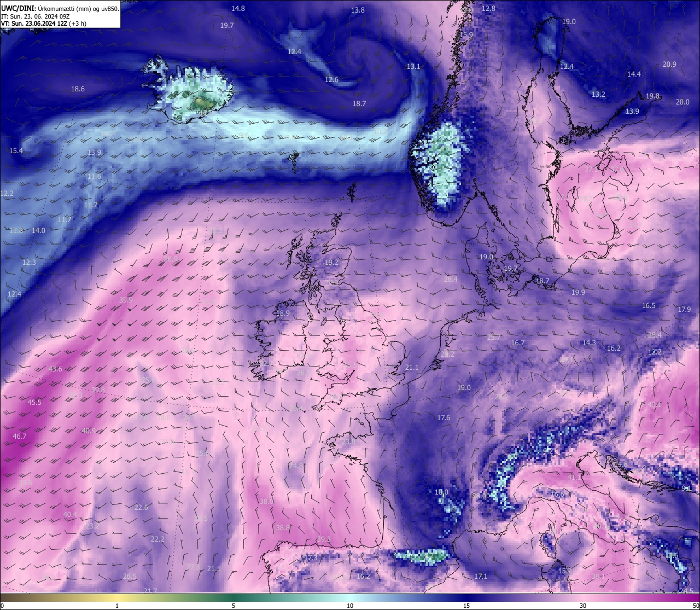Screen dimensions: 700x610
Task: Click the 17.9 value on the map
Action: coord(684,309)
